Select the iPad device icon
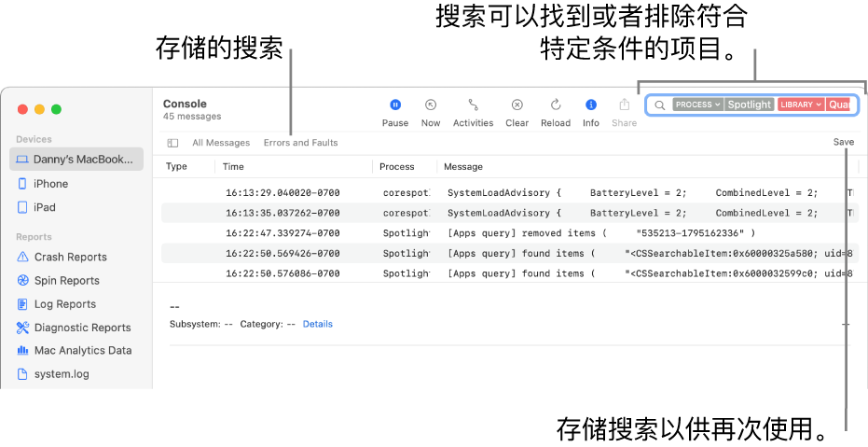 [22, 207]
